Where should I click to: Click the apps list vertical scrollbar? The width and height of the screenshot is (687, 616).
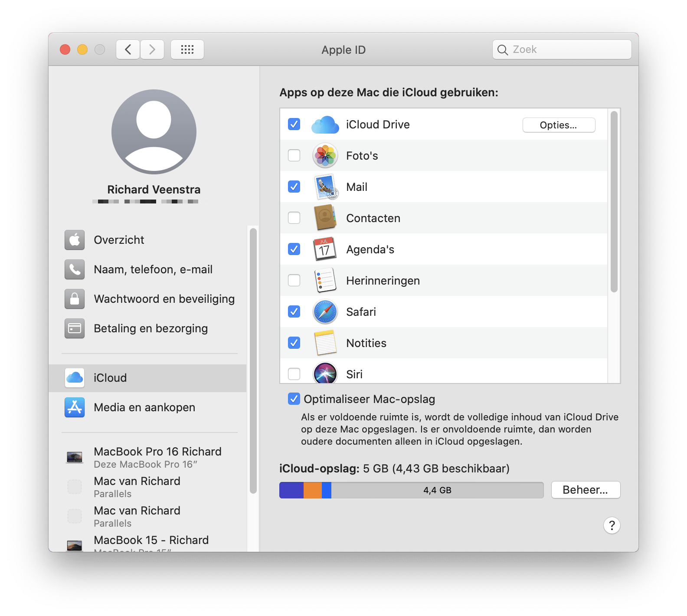(614, 202)
